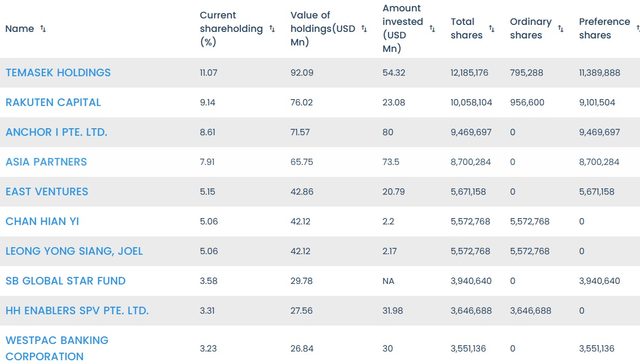This screenshot has height=364, width=640.
Task: Click the Total shares column header
Action: [467, 29]
